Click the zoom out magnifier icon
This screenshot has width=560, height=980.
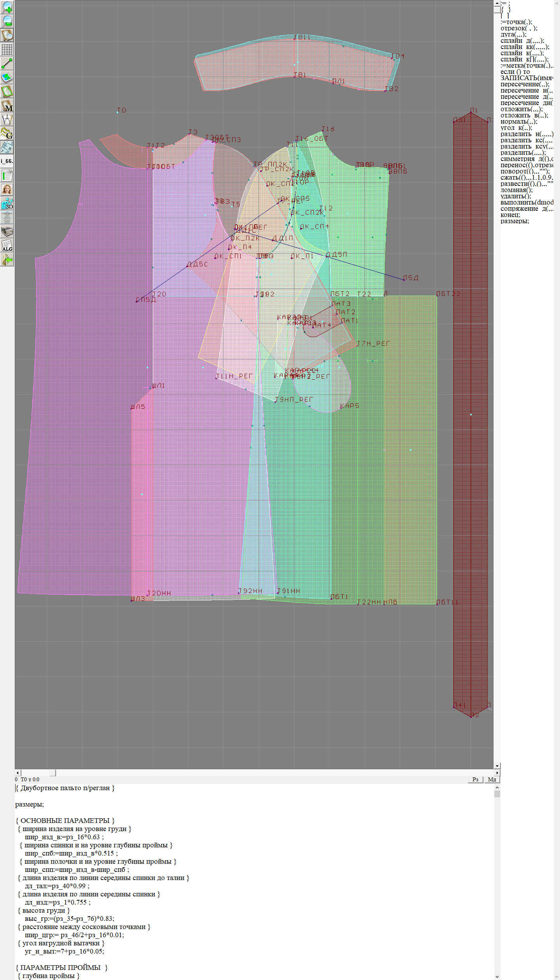tap(7, 21)
